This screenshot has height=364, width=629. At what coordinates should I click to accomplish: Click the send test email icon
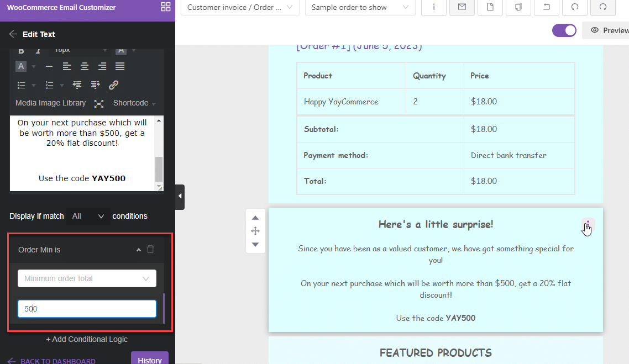coord(462,8)
